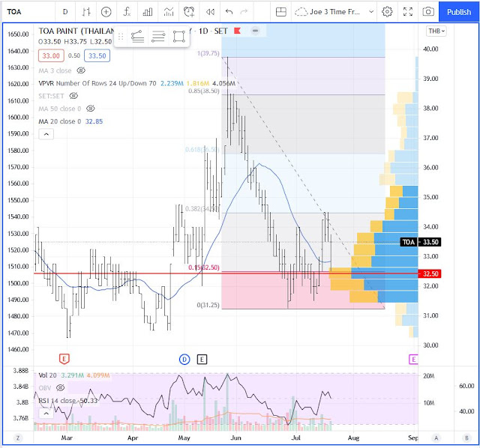Take a chart snapshot with camera icon

pos(428,12)
